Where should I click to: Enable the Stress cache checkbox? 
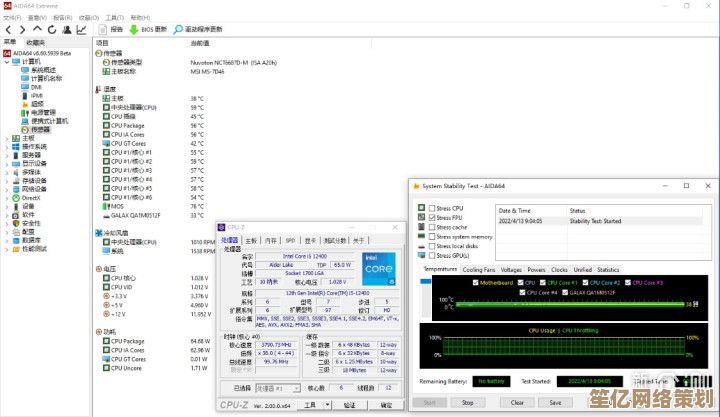pos(432,227)
